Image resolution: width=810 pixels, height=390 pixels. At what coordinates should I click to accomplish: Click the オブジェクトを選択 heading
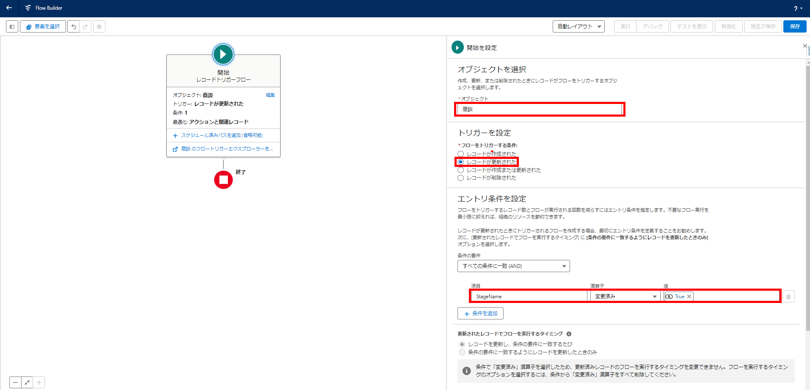coord(492,69)
